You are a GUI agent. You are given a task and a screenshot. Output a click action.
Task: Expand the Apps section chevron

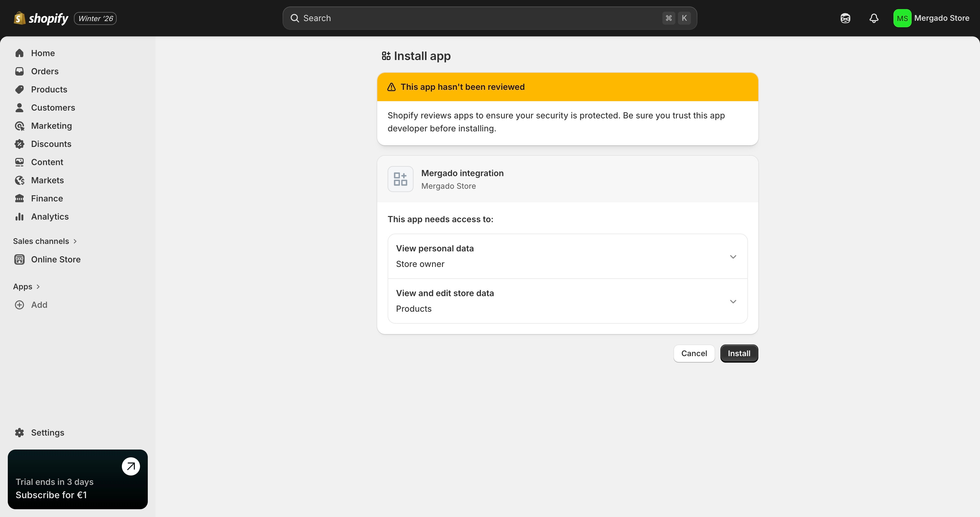click(38, 287)
